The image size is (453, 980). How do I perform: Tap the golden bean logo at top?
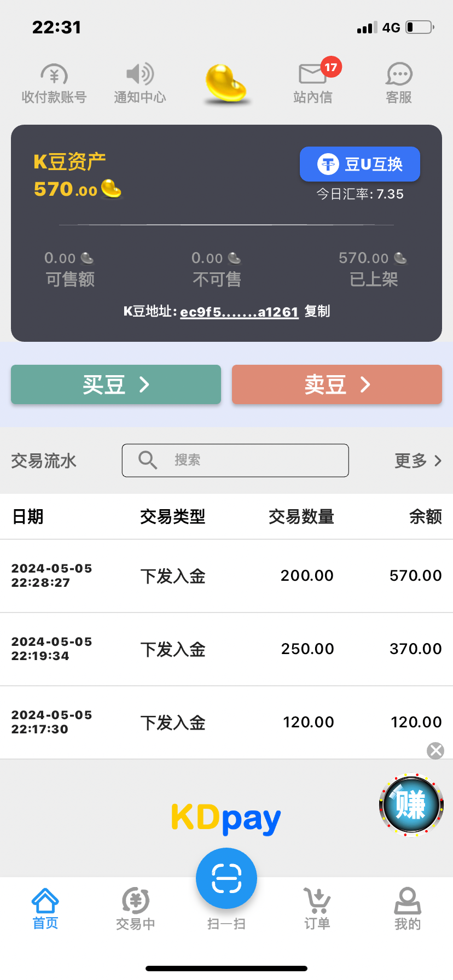tap(226, 84)
